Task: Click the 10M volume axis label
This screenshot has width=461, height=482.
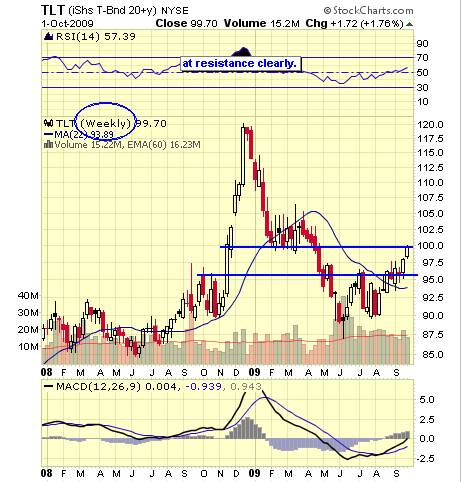Action: [x=28, y=347]
